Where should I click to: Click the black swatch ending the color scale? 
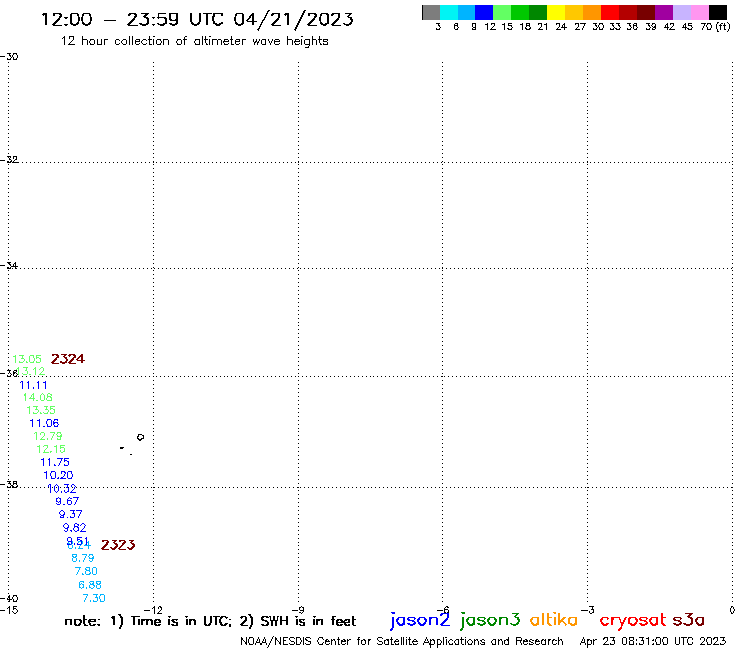(x=717, y=12)
